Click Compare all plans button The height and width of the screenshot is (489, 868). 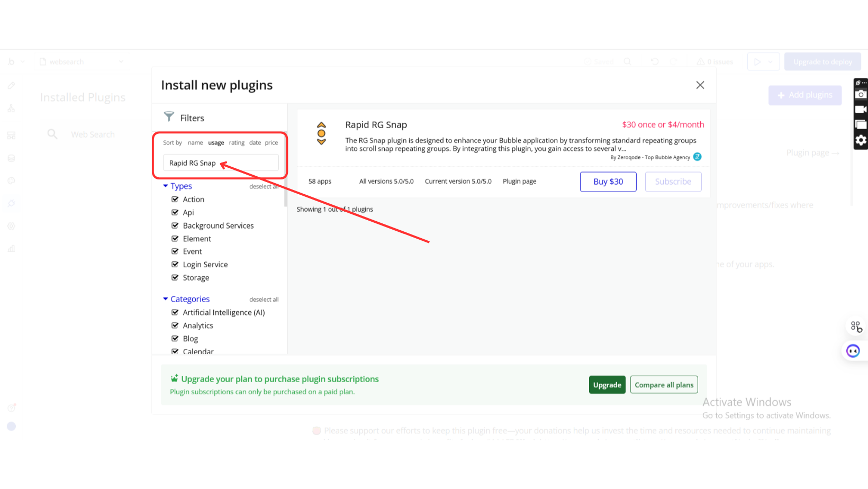664,385
